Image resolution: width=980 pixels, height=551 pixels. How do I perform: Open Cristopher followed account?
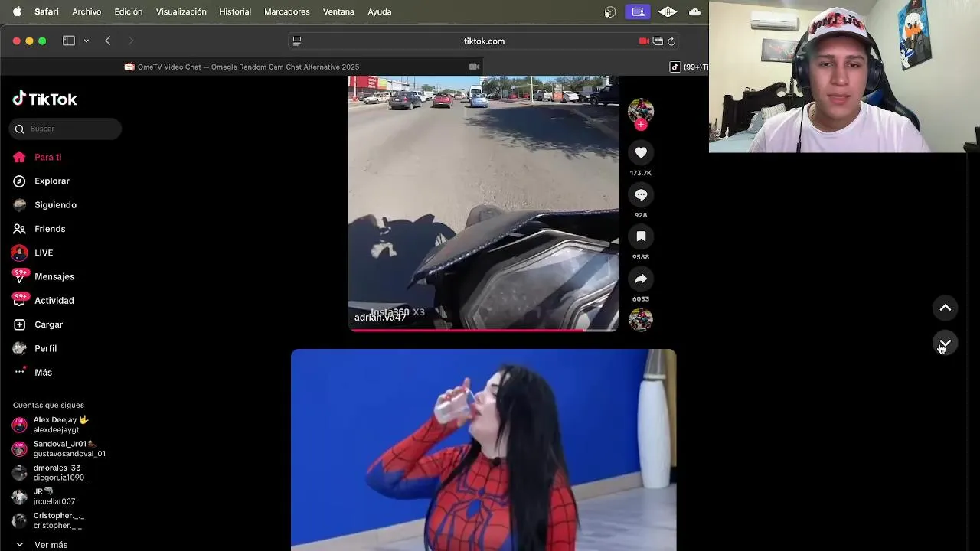pos(48,520)
